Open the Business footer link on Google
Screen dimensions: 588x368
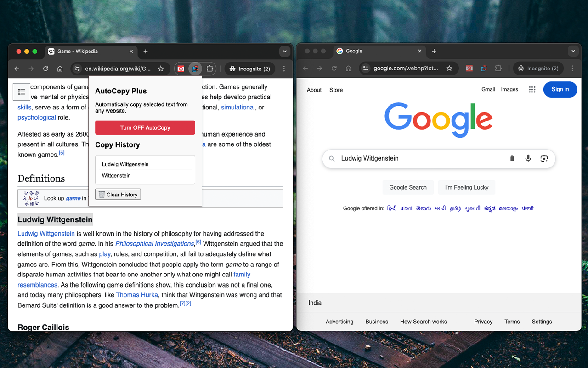click(377, 322)
